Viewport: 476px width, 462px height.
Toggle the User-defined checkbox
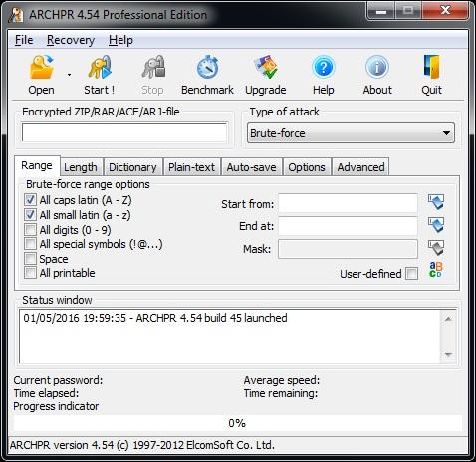[x=412, y=274]
